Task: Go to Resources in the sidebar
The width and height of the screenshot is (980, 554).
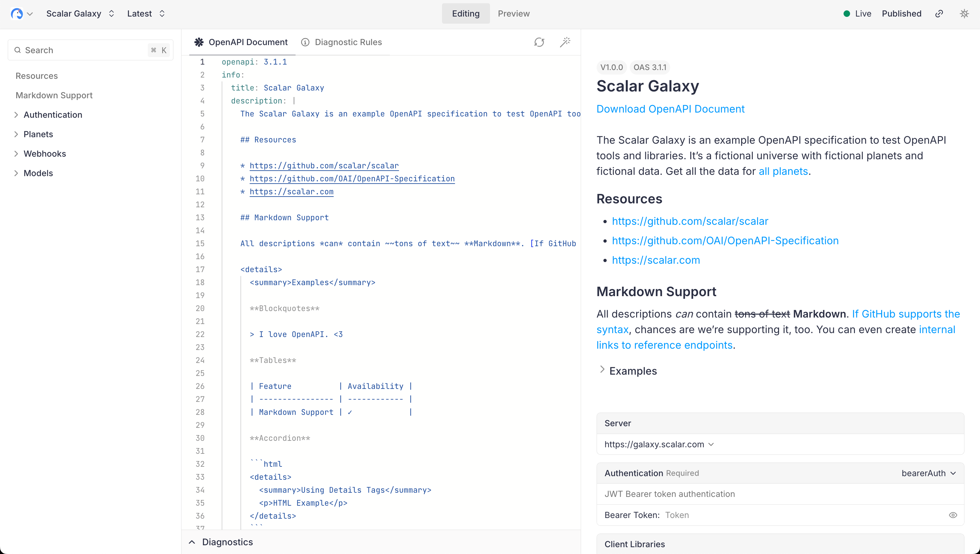Action: (x=37, y=76)
